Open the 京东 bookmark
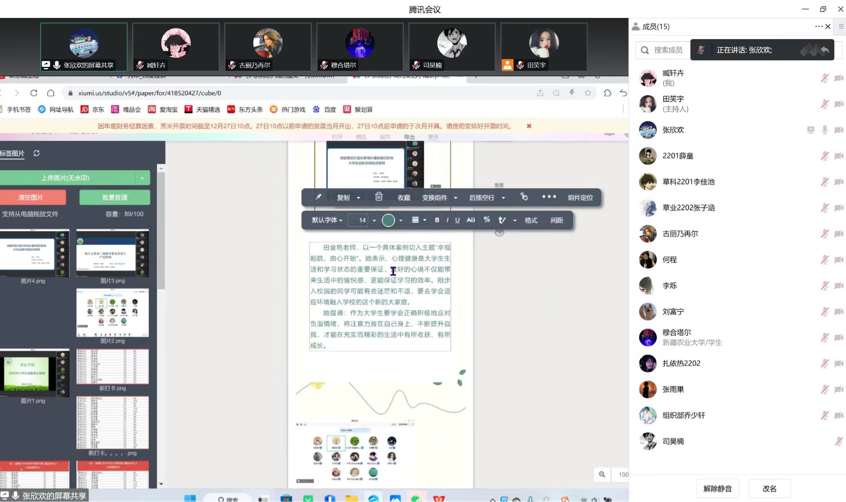This screenshot has width=846, height=502. click(93, 110)
